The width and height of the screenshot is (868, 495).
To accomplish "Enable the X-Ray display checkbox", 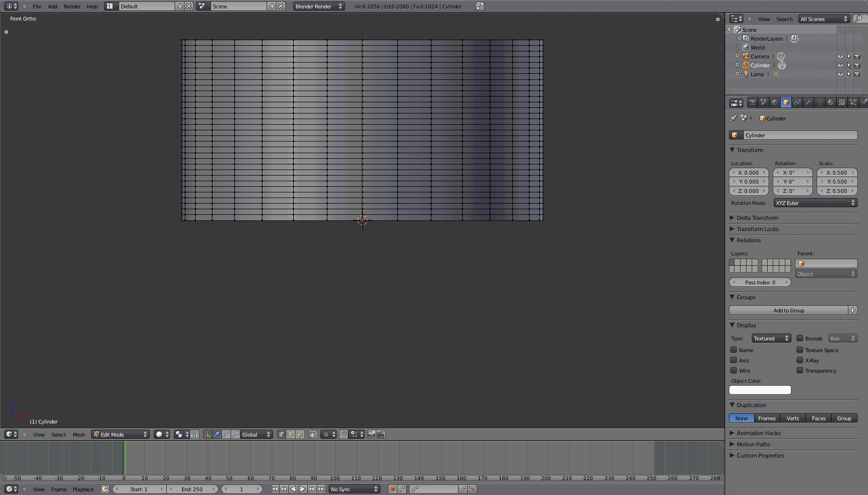I will point(800,361).
